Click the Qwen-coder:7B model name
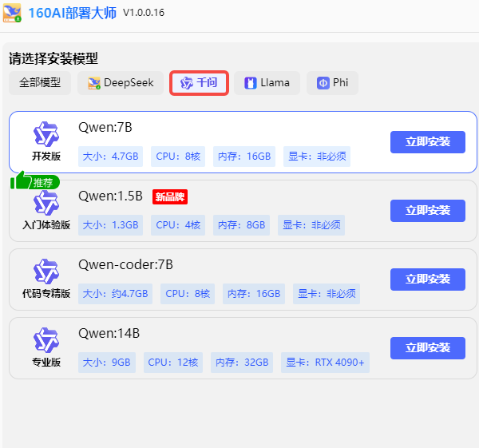 pos(125,264)
